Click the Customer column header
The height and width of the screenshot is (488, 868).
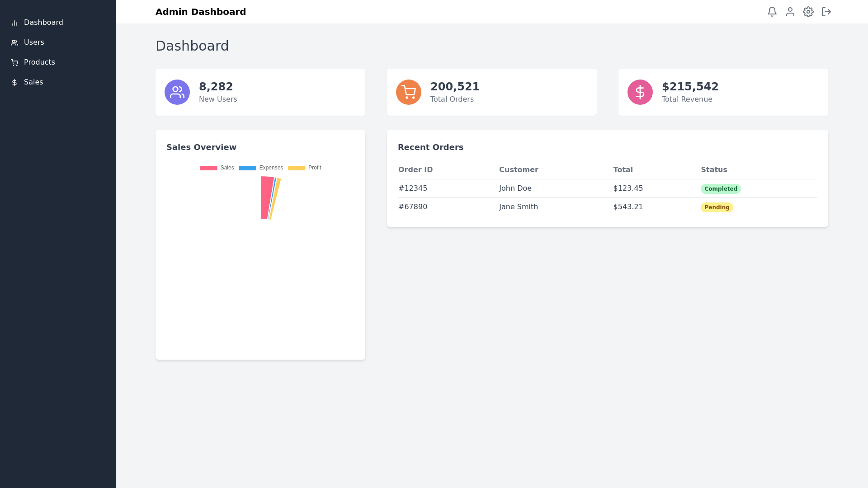tap(519, 170)
